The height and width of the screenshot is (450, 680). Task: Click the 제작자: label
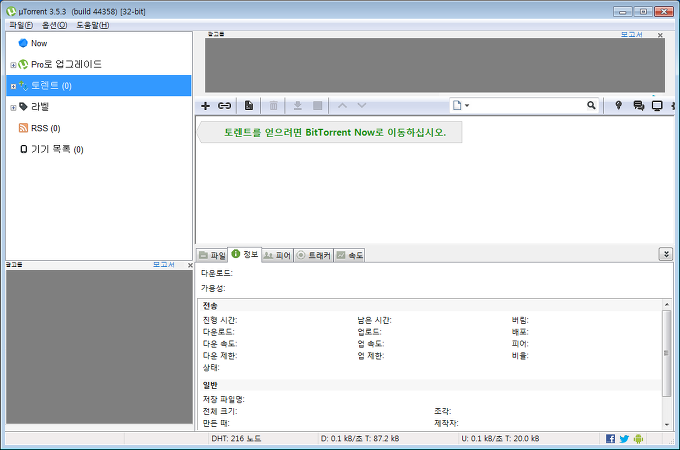[x=446, y=423]
